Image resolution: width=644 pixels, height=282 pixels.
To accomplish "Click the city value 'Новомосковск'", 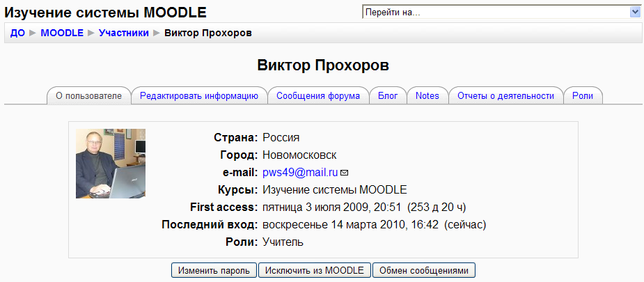I will [x=300, y=155].
